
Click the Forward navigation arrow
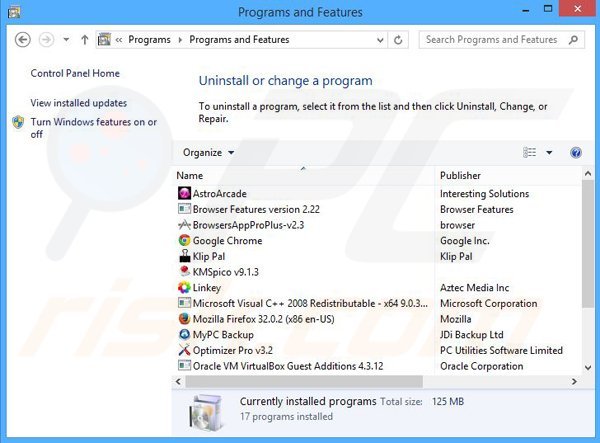[x=47, y=40]
